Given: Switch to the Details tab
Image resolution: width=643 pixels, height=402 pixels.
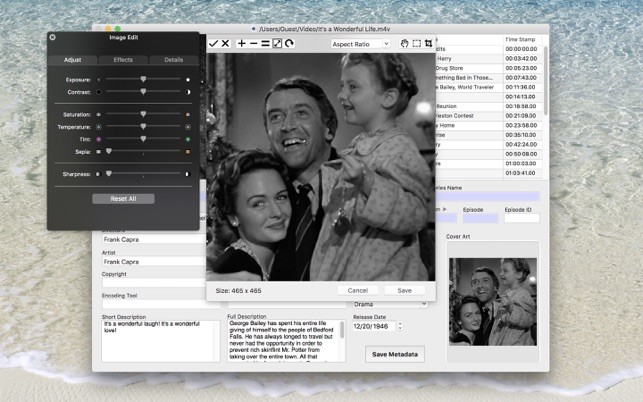Looking at the screenshot, I should tap(173, 60).
